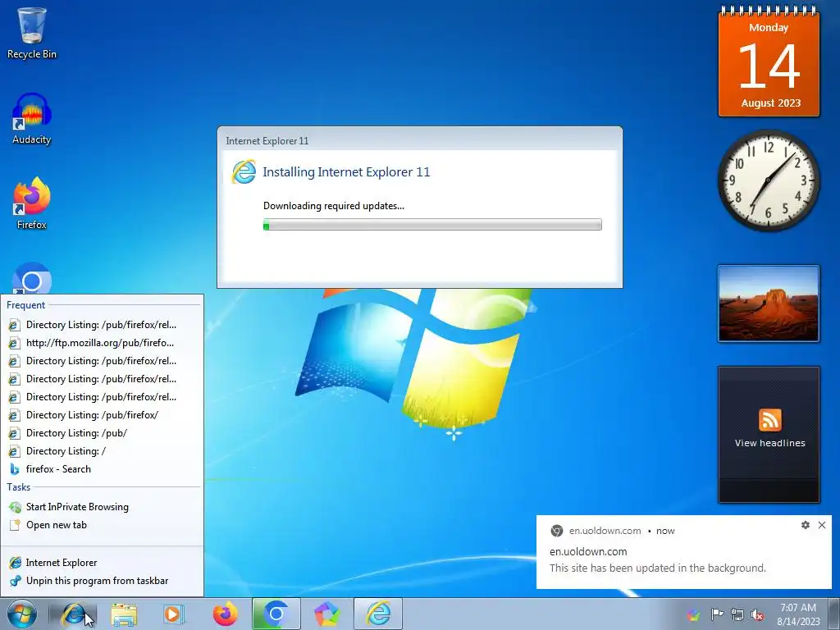Image resolution: width=840 pixels, height=630 pixels.
Task: Launch the Firefox desktop shortcut
Action: click(x=32, y=204)
